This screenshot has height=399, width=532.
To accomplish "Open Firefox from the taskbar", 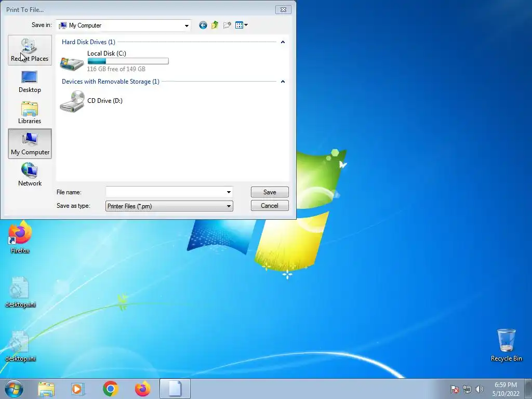I will click(x=142, y=389).
